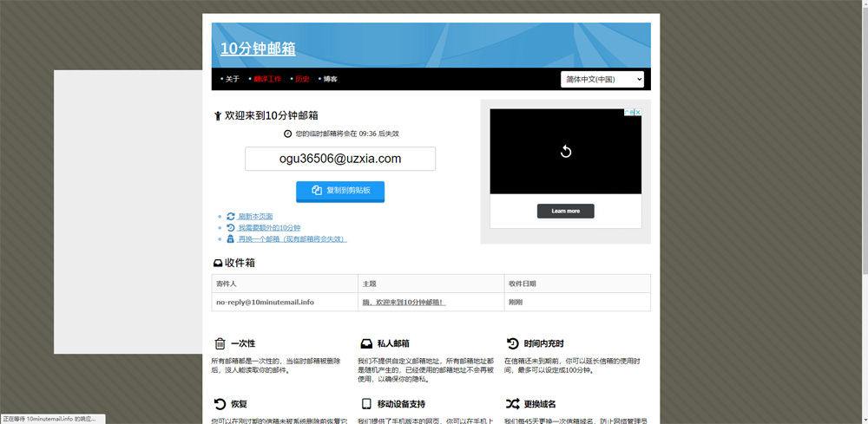This screenshot has width=868, height=424.
Task: Go to the 博客 menu item
Action: coord(330,79)
